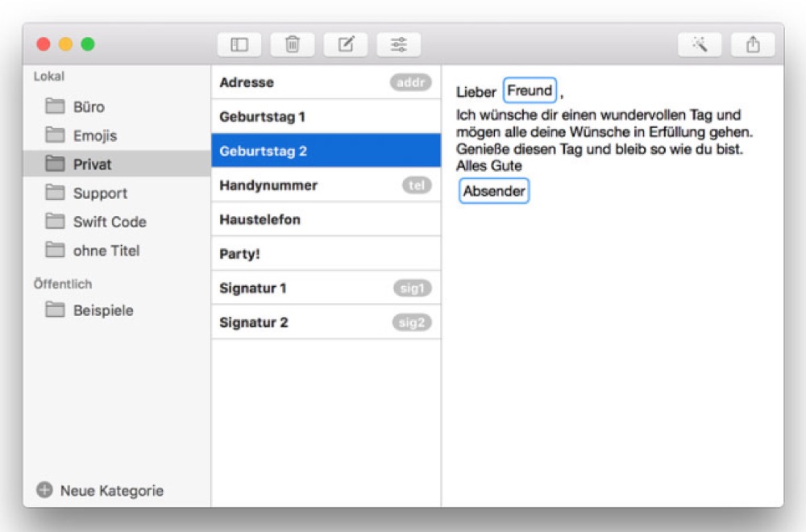Open the Emojis category

pyautogui.click(x=94, y=135)
